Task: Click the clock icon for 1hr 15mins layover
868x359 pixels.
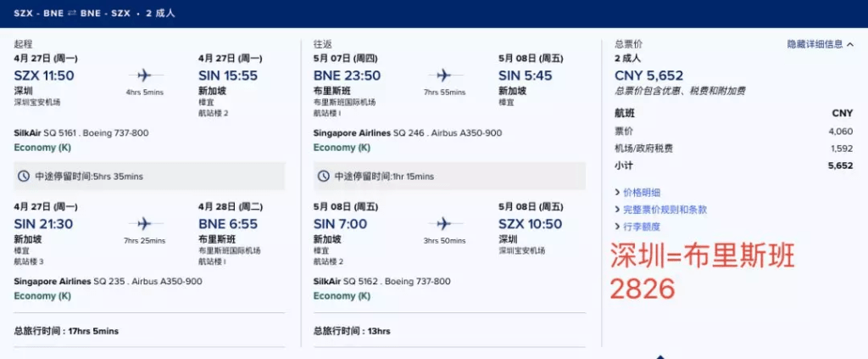Action: 323,177
